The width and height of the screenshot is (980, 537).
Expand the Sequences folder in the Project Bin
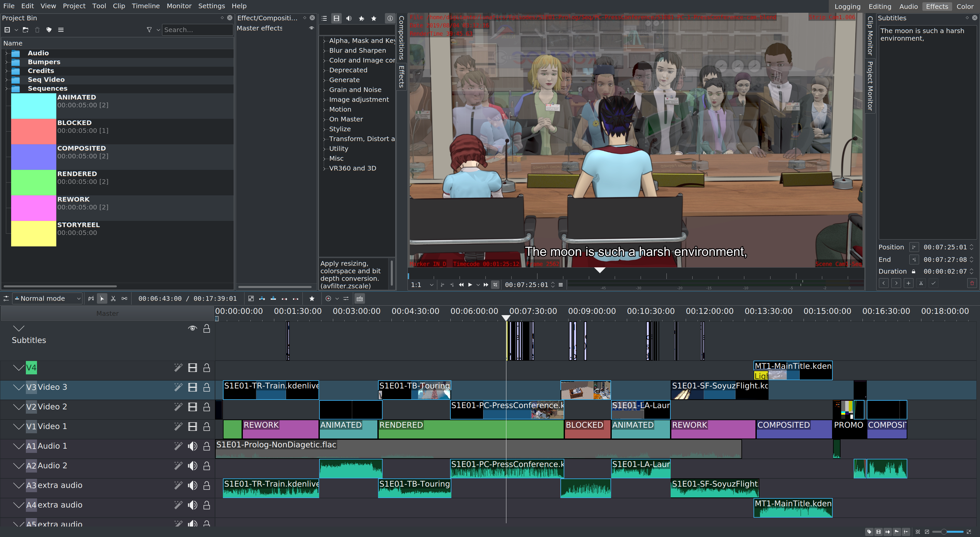6,89
